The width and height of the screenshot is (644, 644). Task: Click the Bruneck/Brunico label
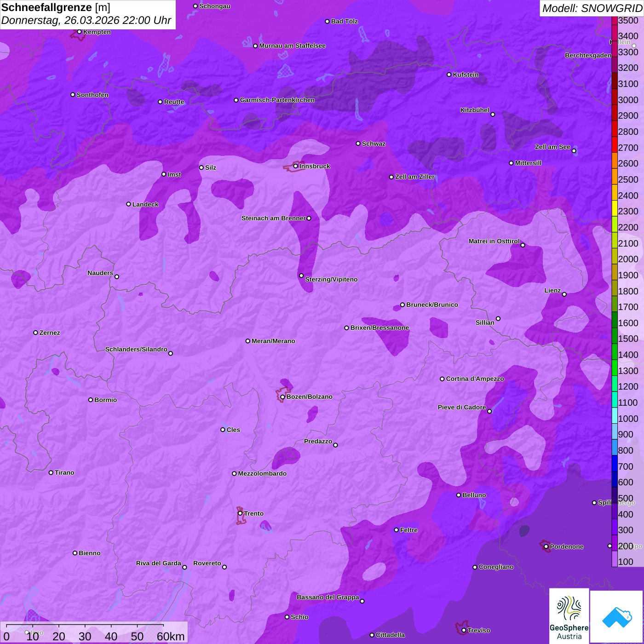(432, 305)
